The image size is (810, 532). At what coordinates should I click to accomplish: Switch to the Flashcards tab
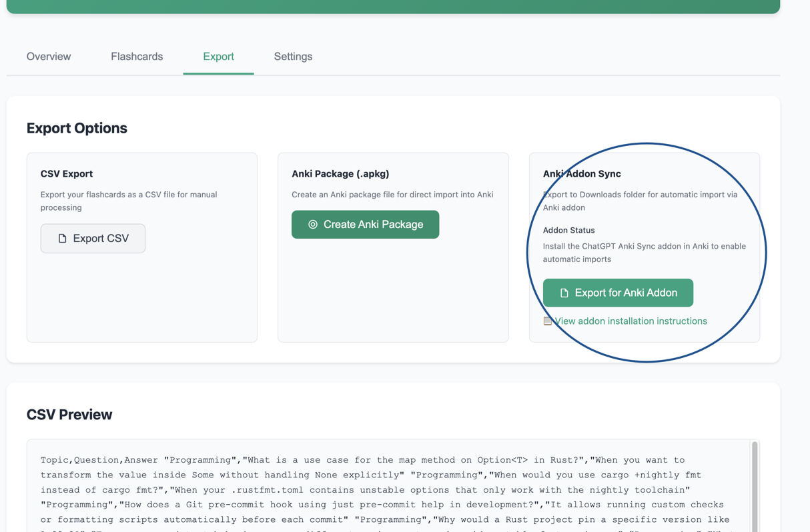click(x=137, y=57)
